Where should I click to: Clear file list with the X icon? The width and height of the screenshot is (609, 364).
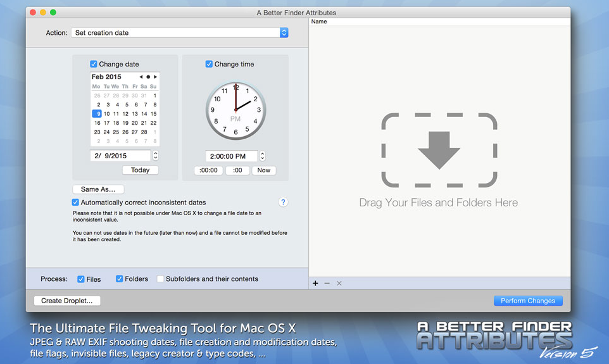point(339,283)
